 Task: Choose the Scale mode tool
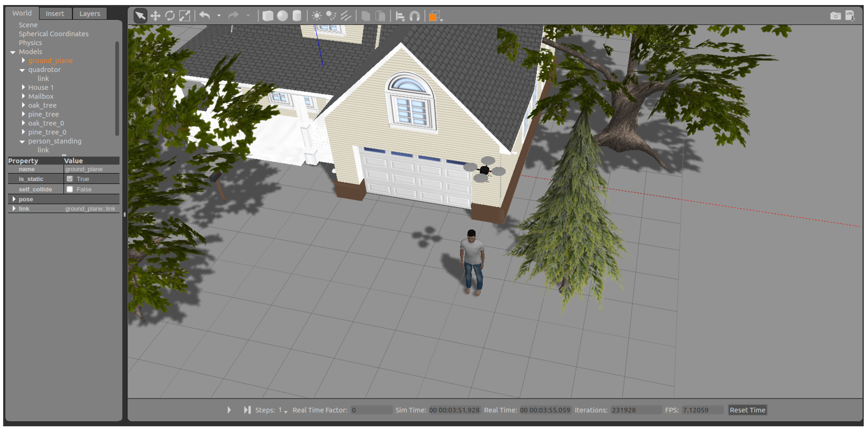tap(184, 15)
